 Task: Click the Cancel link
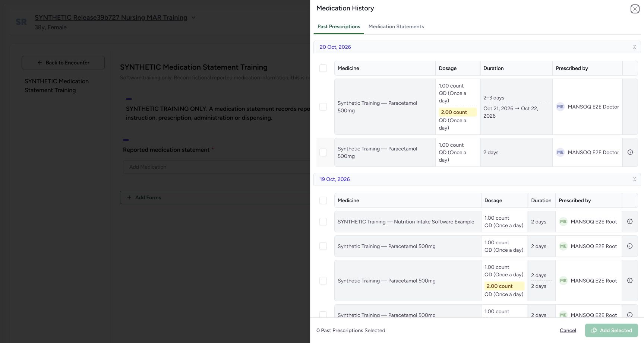(568, 330)
